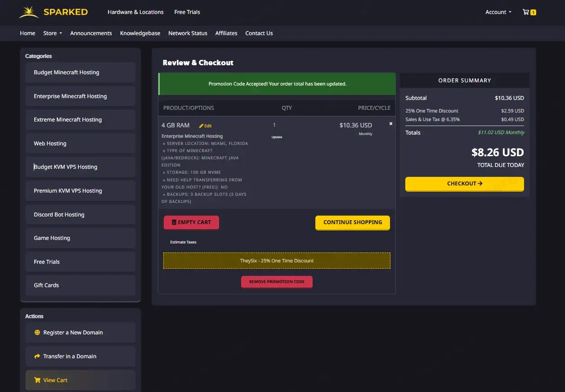Click the yellow Checkout button
This screenshot has width=565, height=392.
[x=465, y=184]
